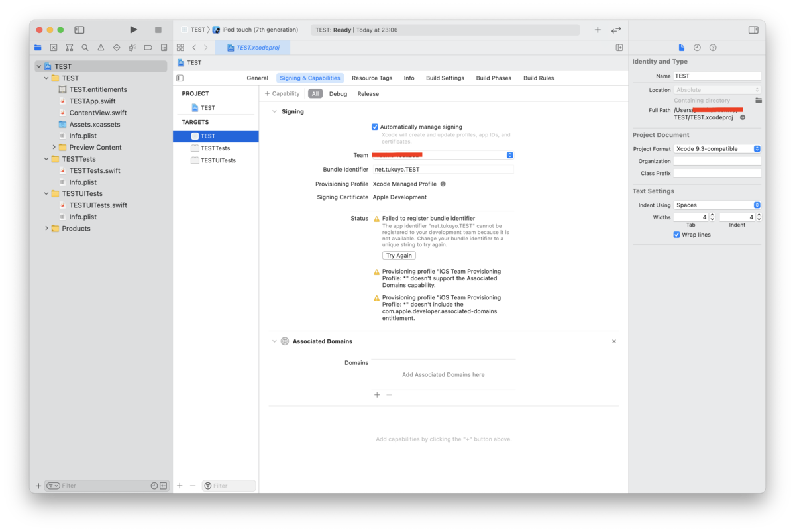The image size is (795, 532).
Task: Open the Symbol navigator
Action: tap(70, 48)
